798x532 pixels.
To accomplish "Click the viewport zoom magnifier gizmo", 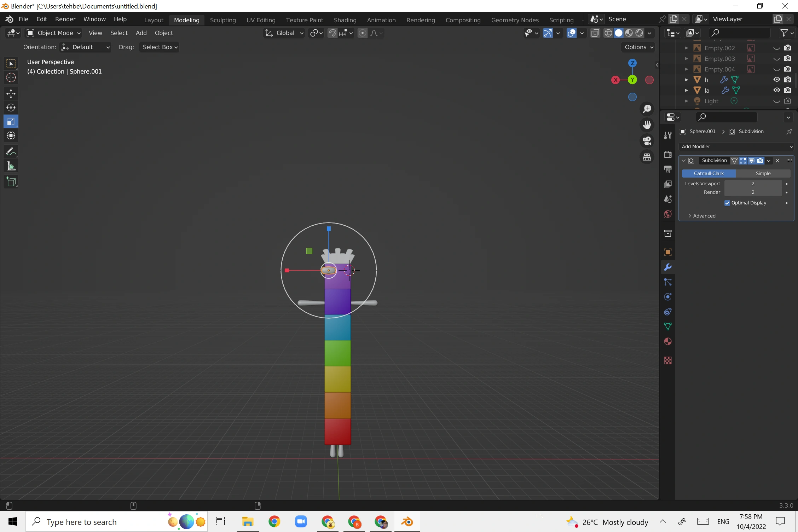I will [x=647, y=109].
